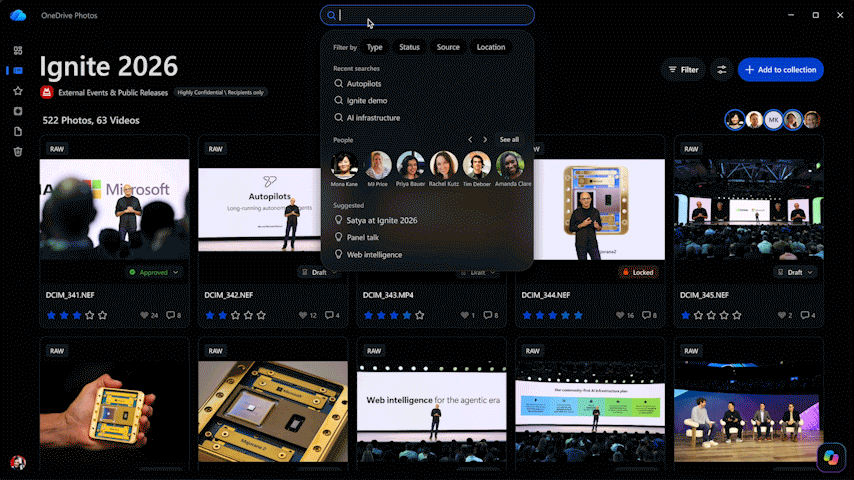Click the heart on DCIM_342.NEF
Image resolution: width=854 pixels, height=480 pixels.
(303, 315)
